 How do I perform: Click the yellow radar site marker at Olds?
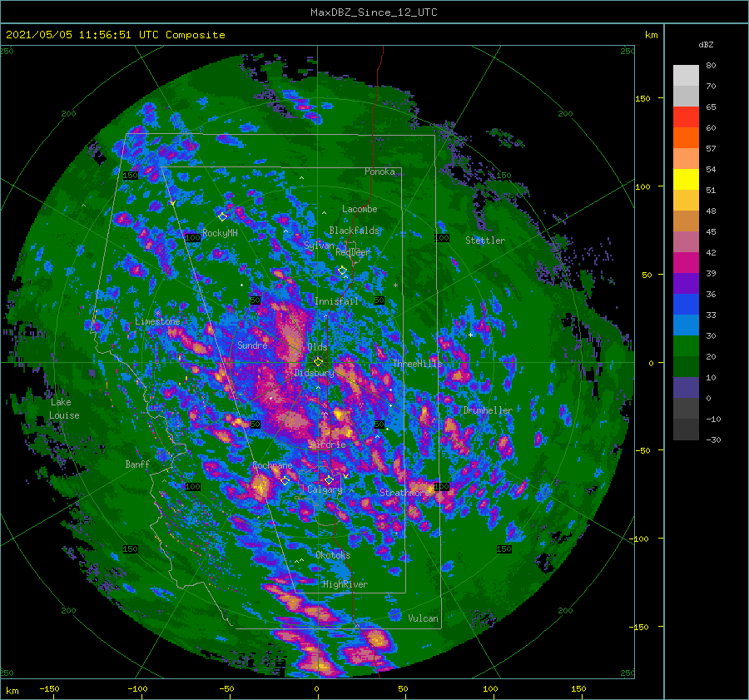pos(318,362)
